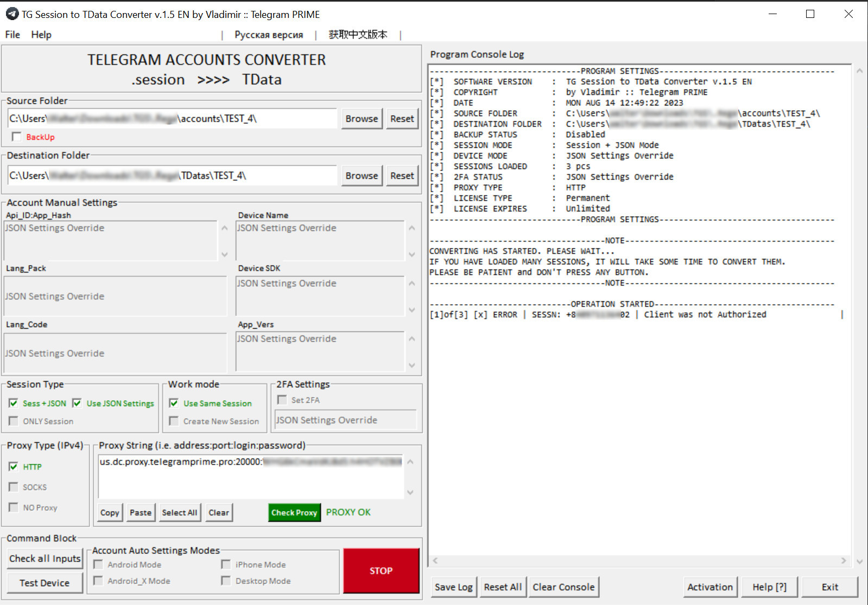Reset the Source Folder path
This screenshot has width=868, height=605.
pos(402,118)
